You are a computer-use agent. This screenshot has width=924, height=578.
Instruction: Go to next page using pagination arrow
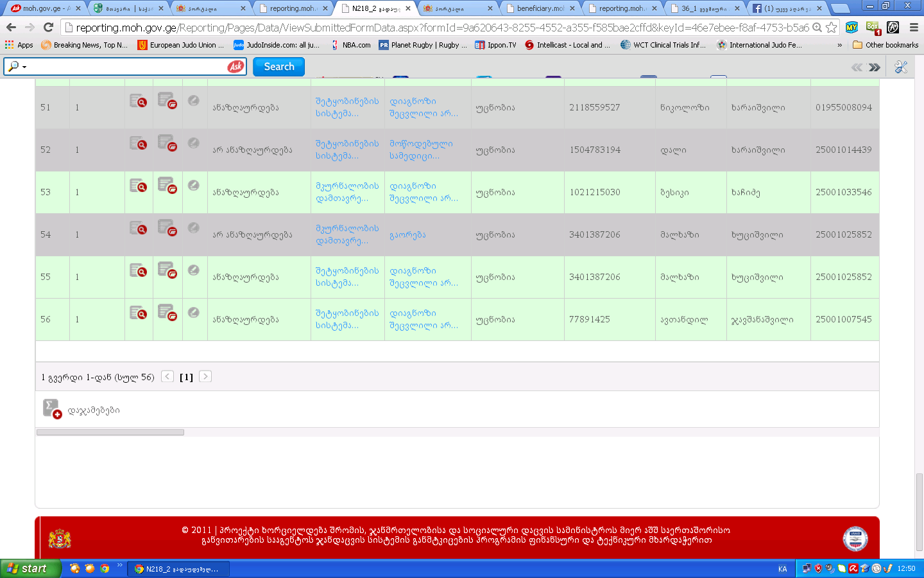(205, 376)
